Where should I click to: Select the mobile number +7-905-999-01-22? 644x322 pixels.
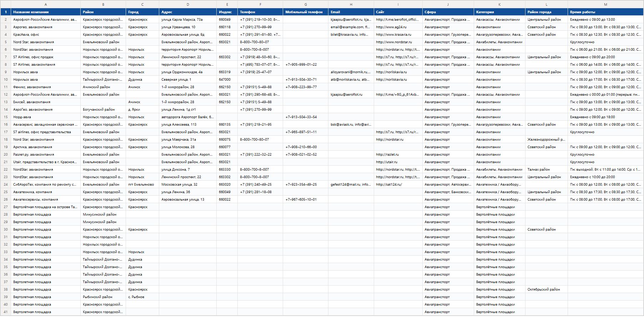tap(306, 65)
